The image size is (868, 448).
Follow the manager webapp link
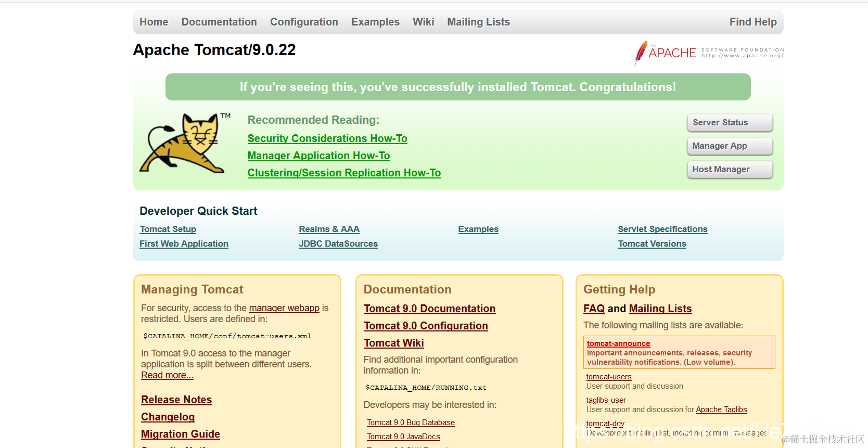click(284, 308)
